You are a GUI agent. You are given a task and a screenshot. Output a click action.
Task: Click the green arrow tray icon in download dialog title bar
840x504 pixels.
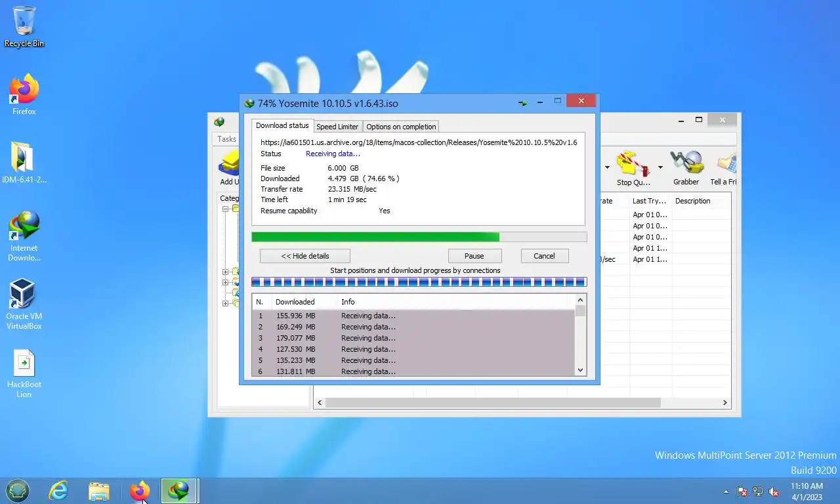(523, 103)
